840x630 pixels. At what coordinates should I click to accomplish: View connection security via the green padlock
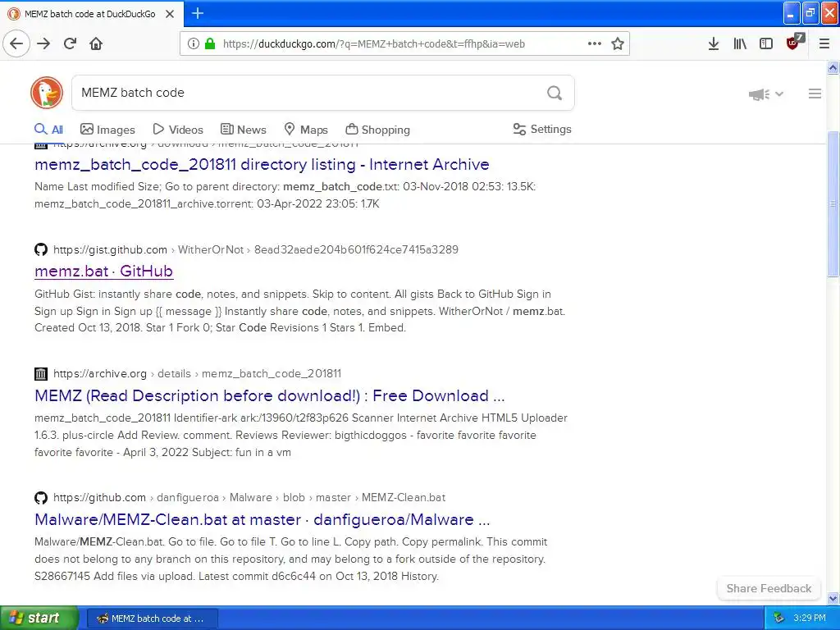tap(210, 44)
